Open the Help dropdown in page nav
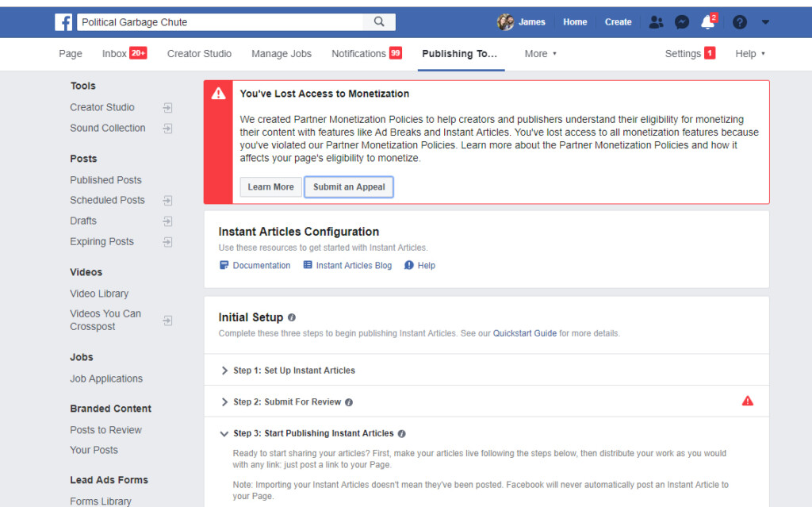Image resolution: width=812 pixels, height=507 pixels. click(750, 54)
